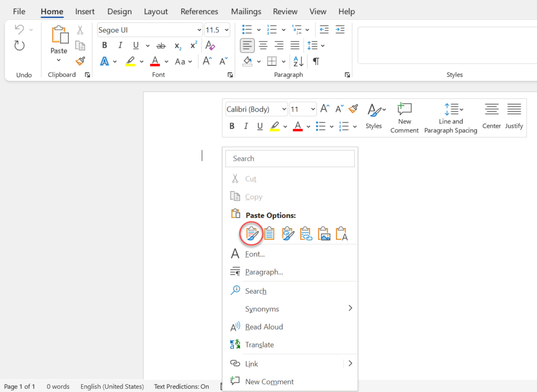Apply Superscript formatting
Screen dimensions: 537x392
[x=194, y=45]
